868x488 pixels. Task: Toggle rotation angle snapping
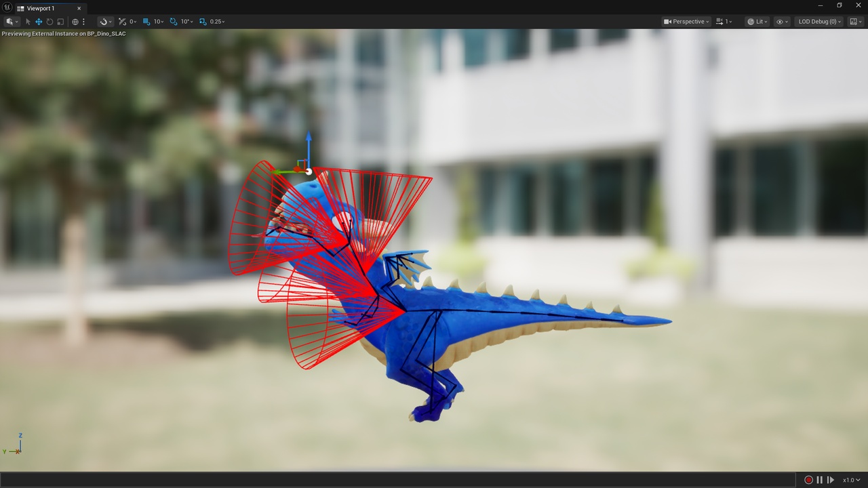pos(181,22)
